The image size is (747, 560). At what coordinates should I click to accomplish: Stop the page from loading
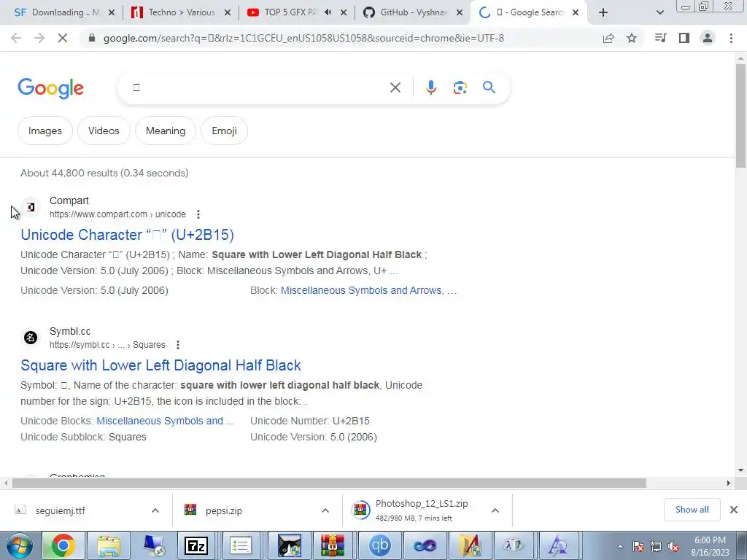tap(63, 38)
